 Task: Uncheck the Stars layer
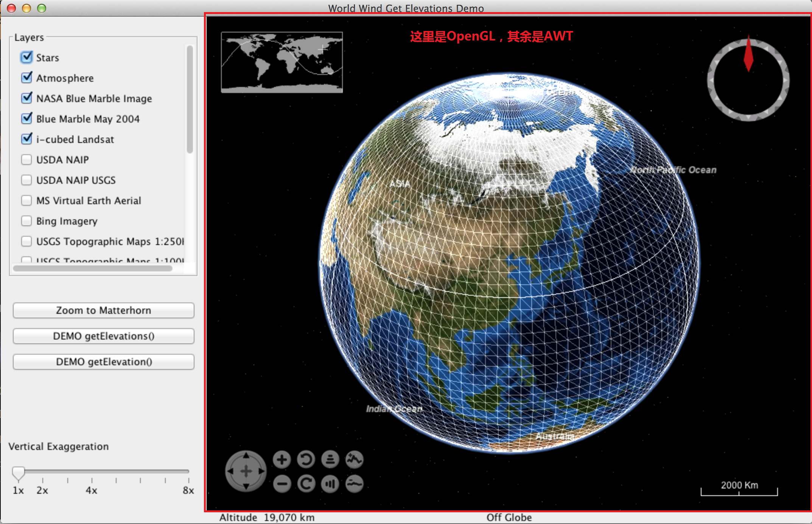coord(26,57)
